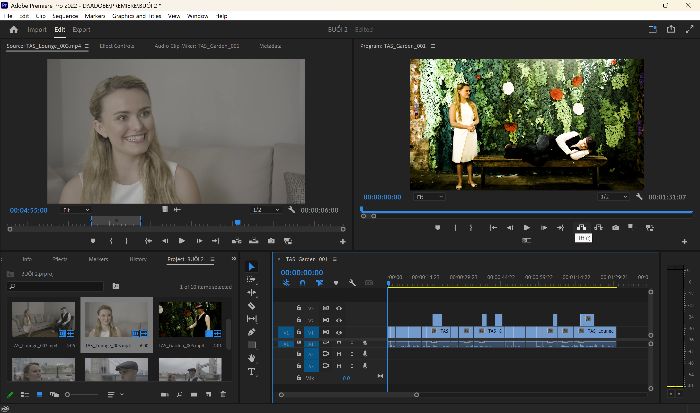The image size is (700, 413).
Task: Select the Pen tool
Action: click(251, 332)
